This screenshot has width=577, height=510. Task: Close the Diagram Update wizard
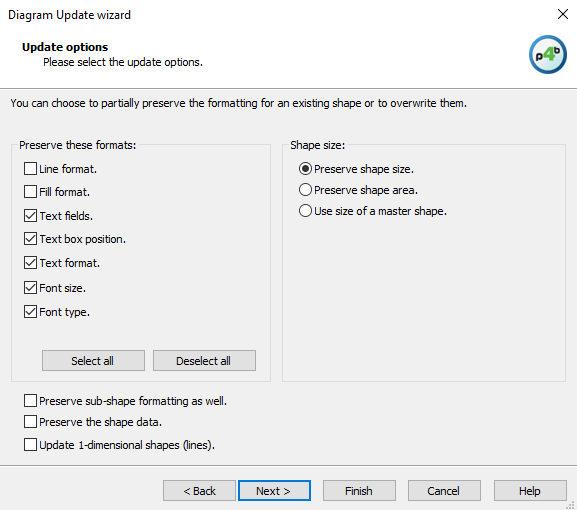pos(563,14)
